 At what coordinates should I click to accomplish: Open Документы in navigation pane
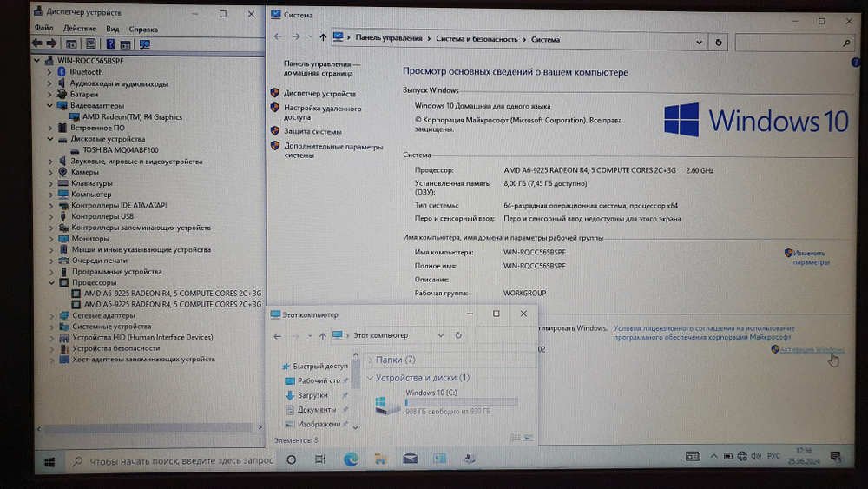(x=317, y=410)
